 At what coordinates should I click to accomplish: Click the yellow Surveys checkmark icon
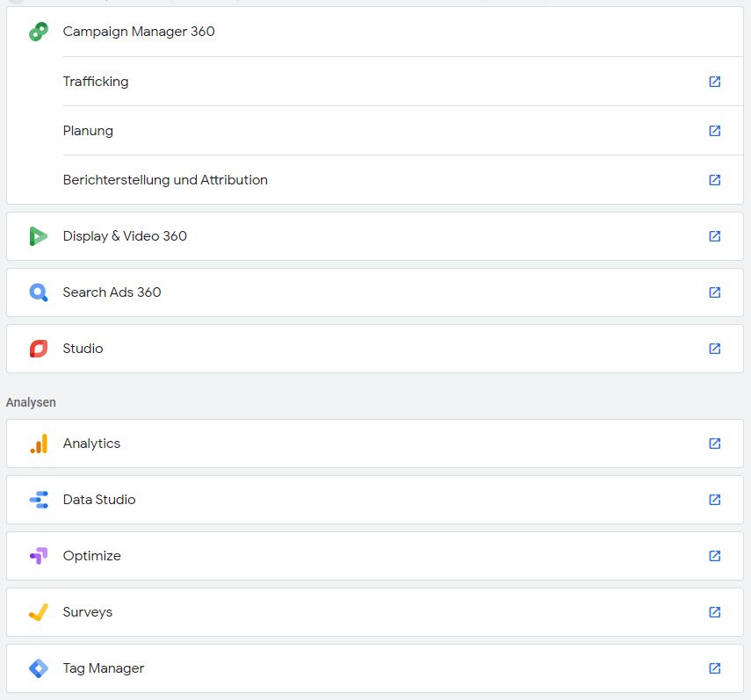pos(39,612)
